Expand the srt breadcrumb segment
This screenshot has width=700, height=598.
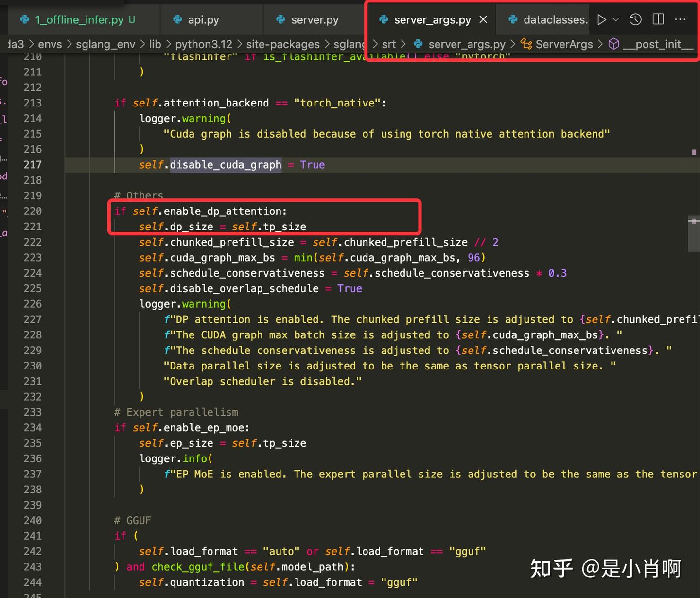tap(389, 44)
